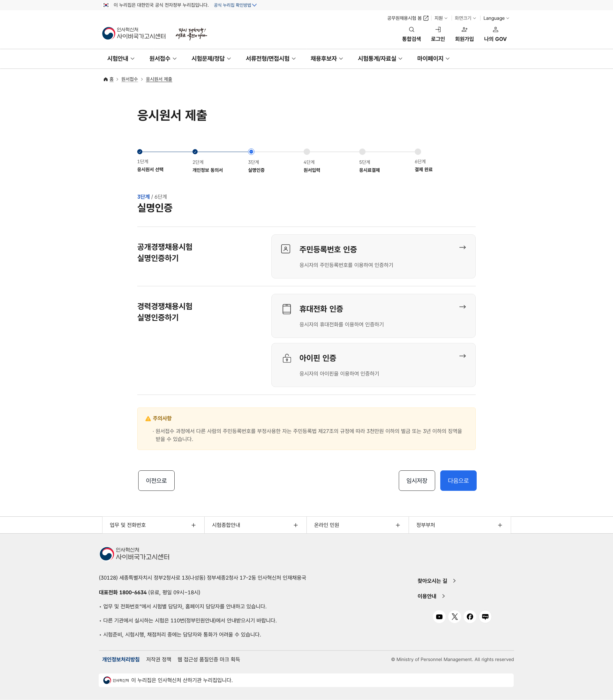Image resolution: width=613 pixels, height=700 pixels.
Task: Click step 2 개인정보 동의서 progress marker
Action: coord(195,152)
